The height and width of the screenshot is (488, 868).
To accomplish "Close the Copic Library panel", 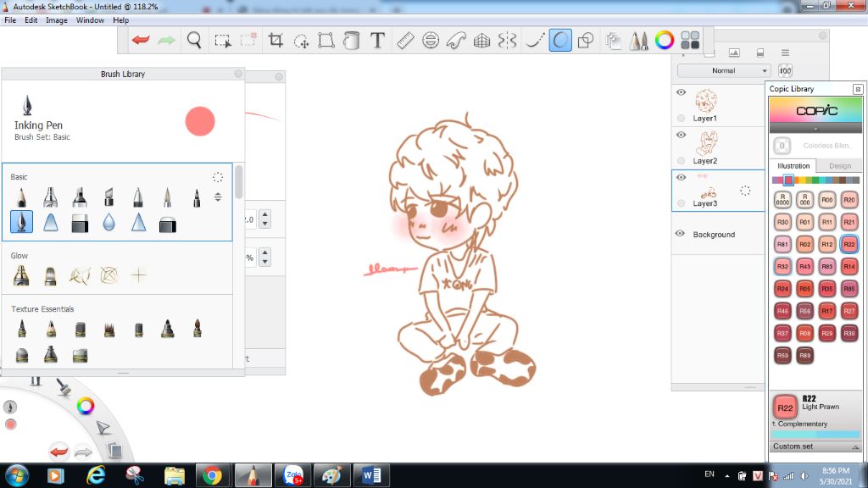I will pos(858,89).
